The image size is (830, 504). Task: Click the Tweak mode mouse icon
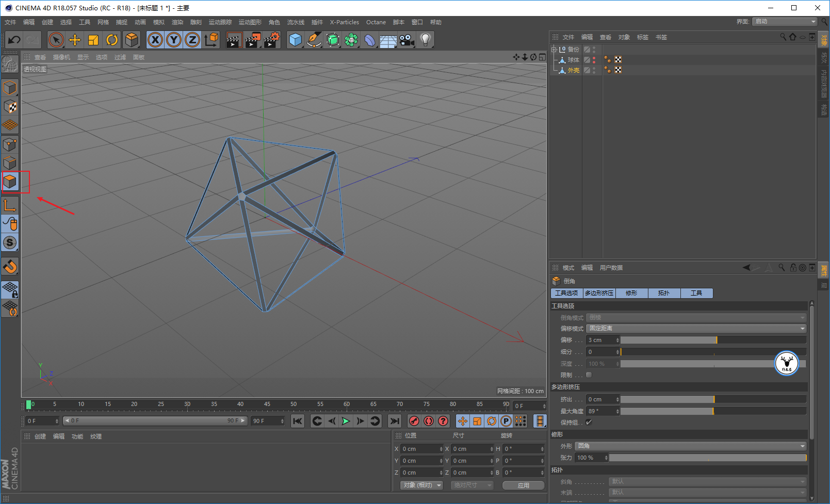(x=10, y=223)
